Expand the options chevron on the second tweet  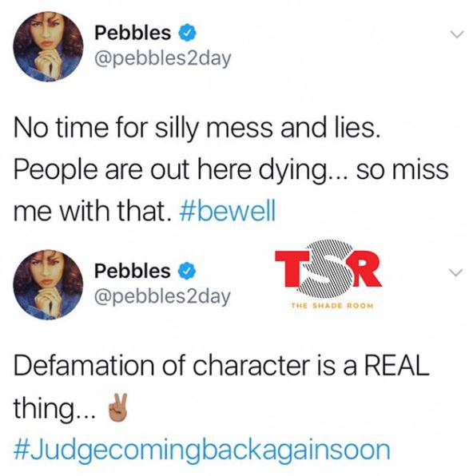pyautogui.click(x=456, y=272)
